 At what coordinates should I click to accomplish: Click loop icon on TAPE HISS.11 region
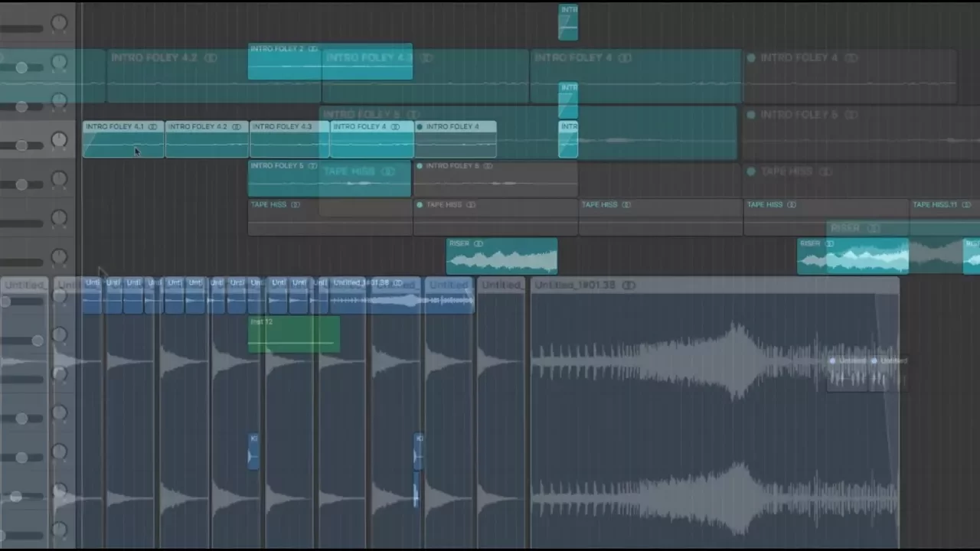pyautogui.click(x=966, y=205)
